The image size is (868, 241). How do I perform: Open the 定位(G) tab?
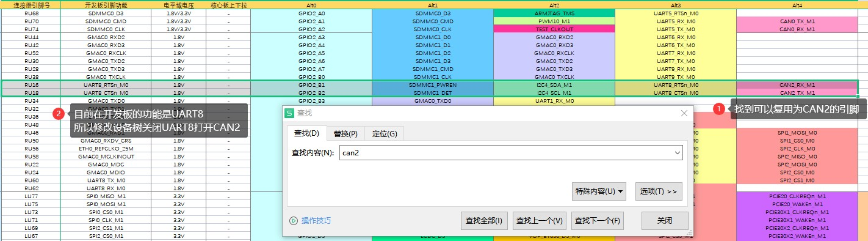(x=384, y=133)
